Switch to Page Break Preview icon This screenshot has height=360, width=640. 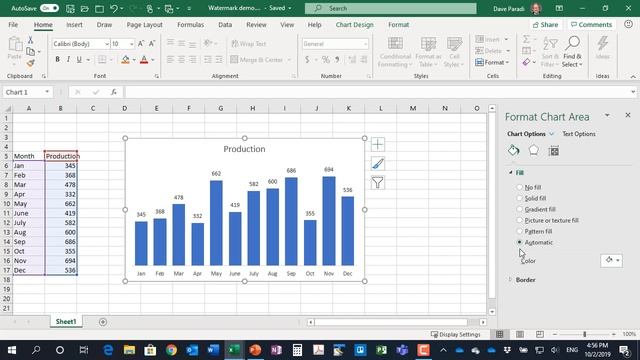540,334
